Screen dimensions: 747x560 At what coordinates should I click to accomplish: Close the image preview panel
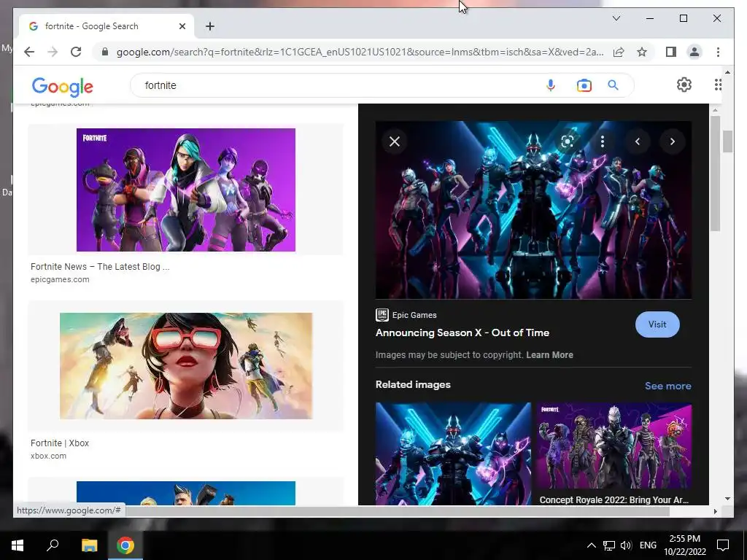click(395, 141)
